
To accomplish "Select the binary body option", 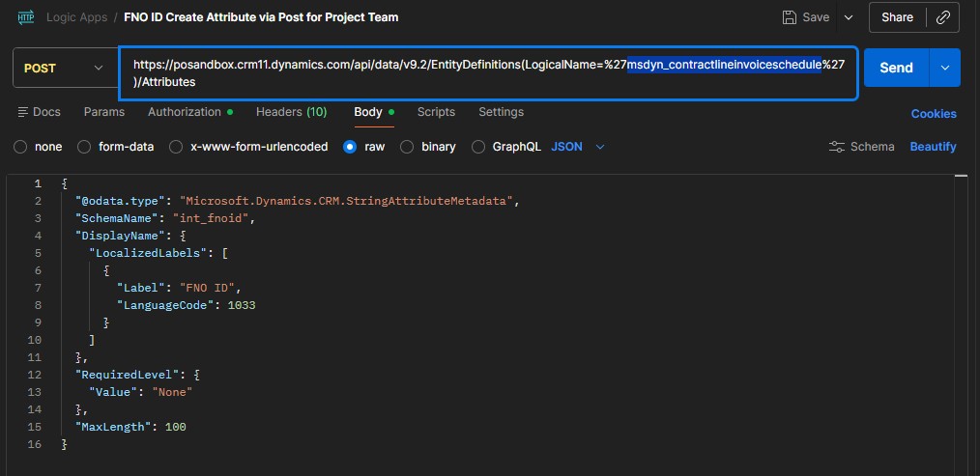I will tap(407, 147).
